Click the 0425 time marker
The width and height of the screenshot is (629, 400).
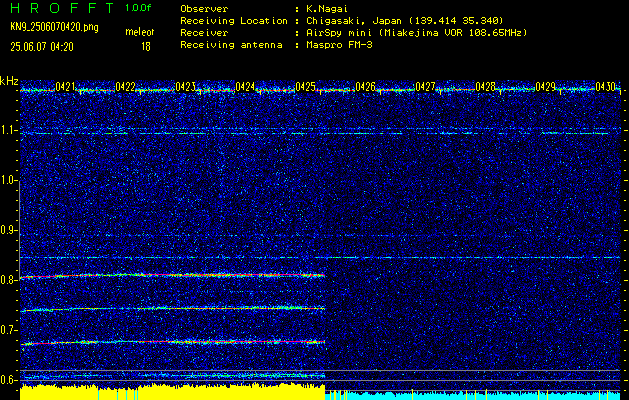[x=306, y=86]
